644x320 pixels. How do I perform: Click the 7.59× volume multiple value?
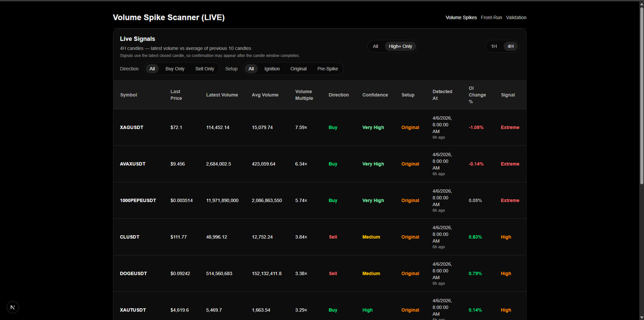[301, 128]
